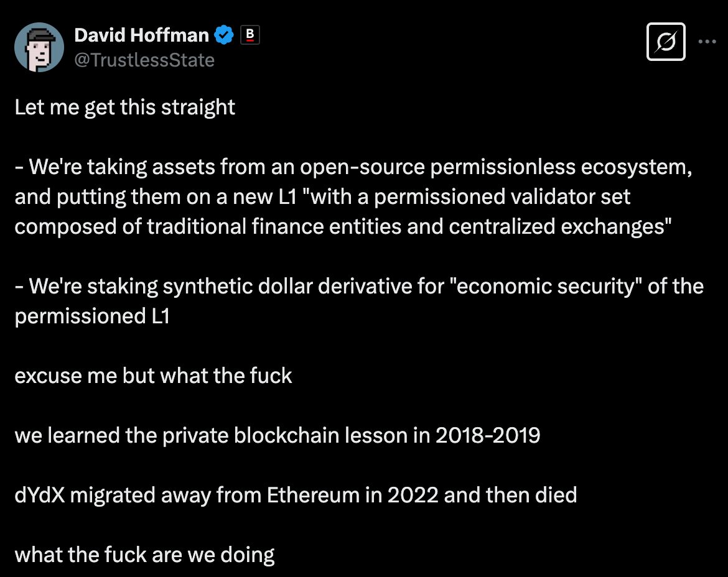Visit the @TrustlessState handle link
The width and height of the screenshot is (728, 577).
[x=144, y=60]
